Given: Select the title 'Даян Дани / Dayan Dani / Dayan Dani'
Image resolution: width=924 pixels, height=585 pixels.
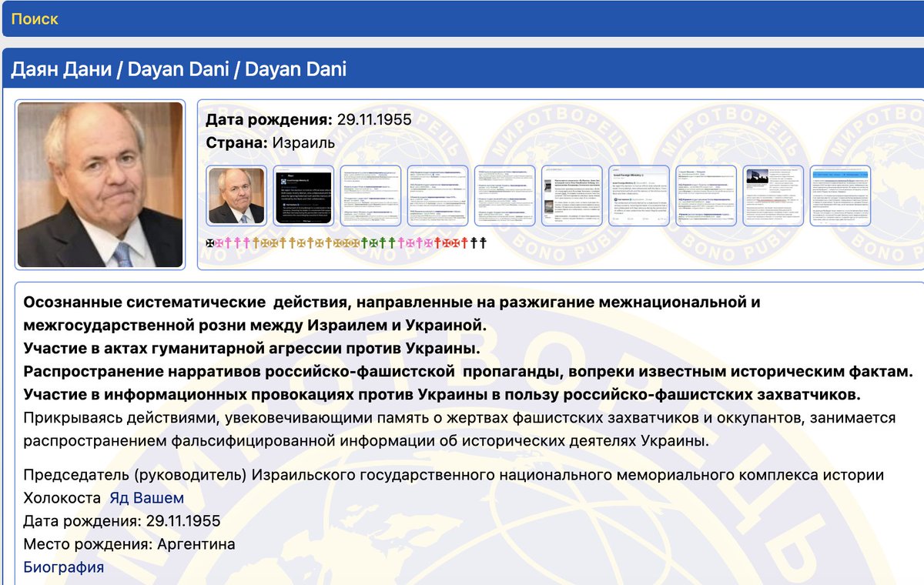Looking at the screenshot, I should coord(179,69).
